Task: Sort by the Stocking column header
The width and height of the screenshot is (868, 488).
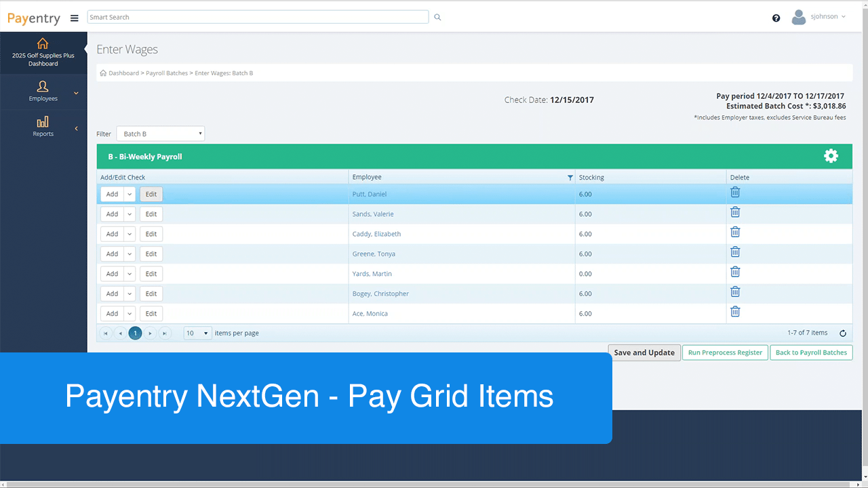Action: 591,178
